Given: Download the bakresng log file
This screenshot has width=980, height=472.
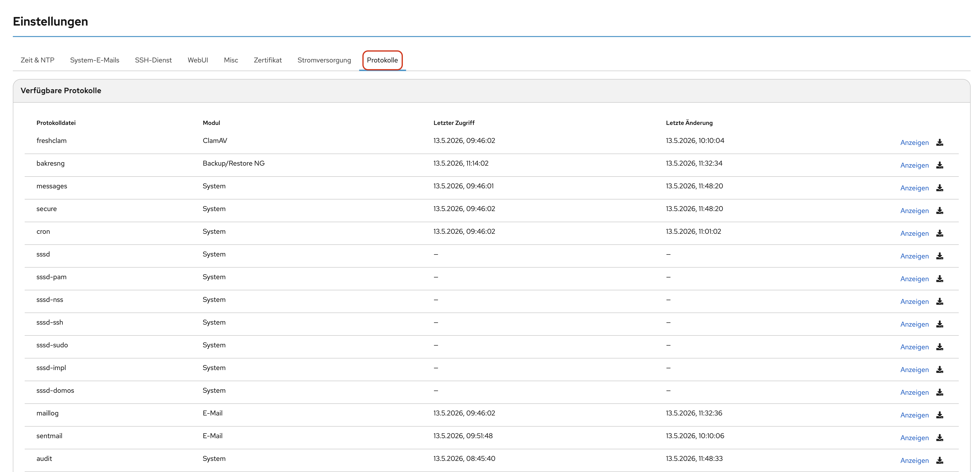Looking at the screenshot, I should point(939,165).
